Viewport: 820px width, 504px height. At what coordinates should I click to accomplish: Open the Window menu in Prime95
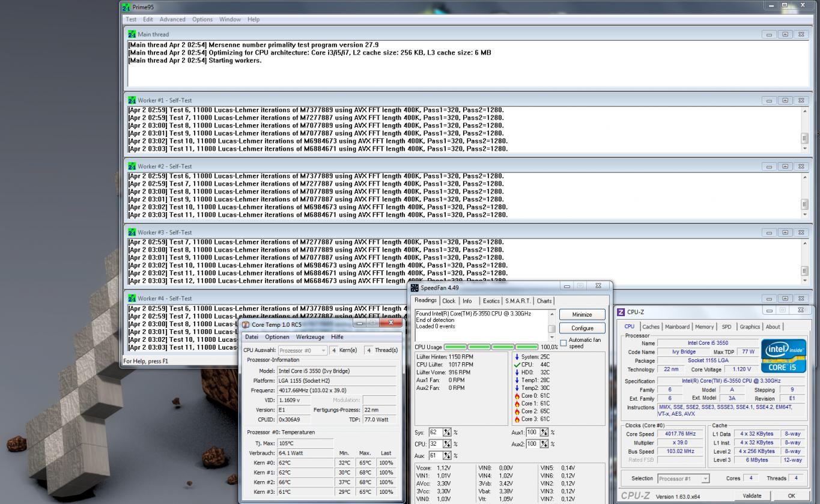(230, 19)
